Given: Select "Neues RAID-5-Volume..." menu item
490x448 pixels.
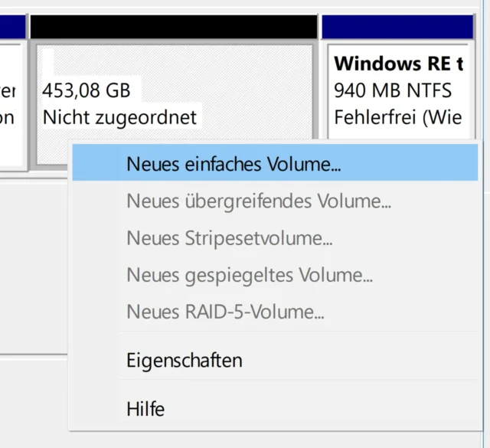Looking at the screenshot, I should coord(225,312).
